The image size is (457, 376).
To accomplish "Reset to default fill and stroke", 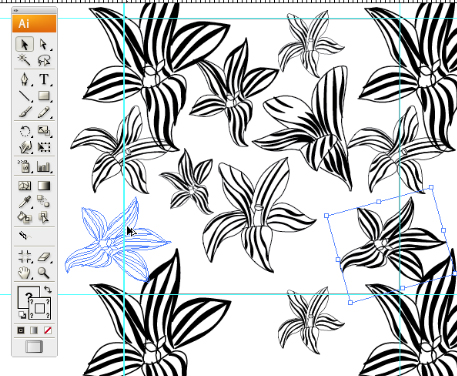I will click(22, 315).
